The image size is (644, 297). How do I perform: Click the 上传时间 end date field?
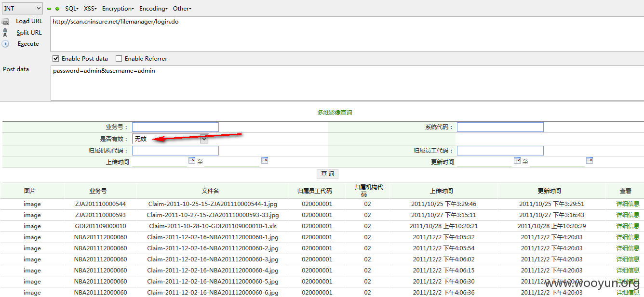tap(232, 162)
